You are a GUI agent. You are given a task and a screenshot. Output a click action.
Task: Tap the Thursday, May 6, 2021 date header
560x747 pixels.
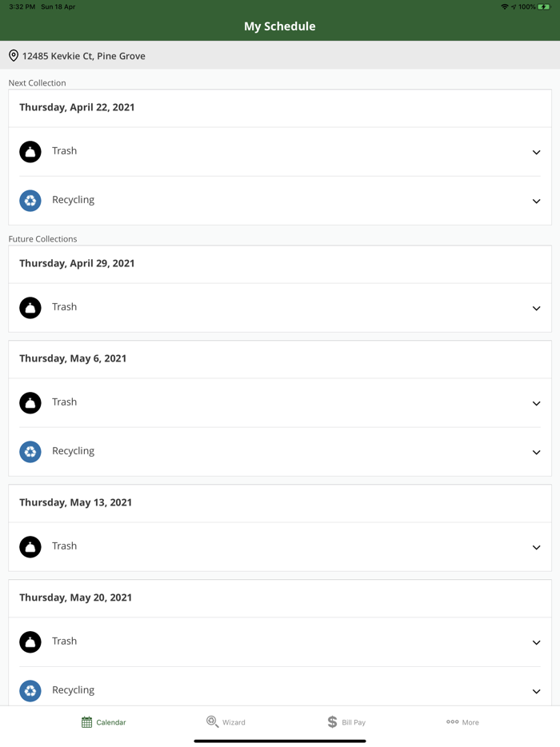tap(73, 358)
